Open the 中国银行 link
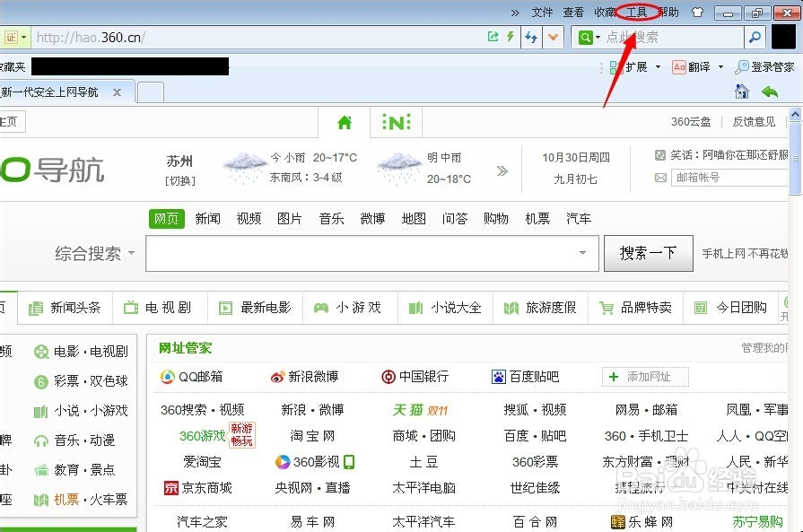 click(x=415, y=377)
